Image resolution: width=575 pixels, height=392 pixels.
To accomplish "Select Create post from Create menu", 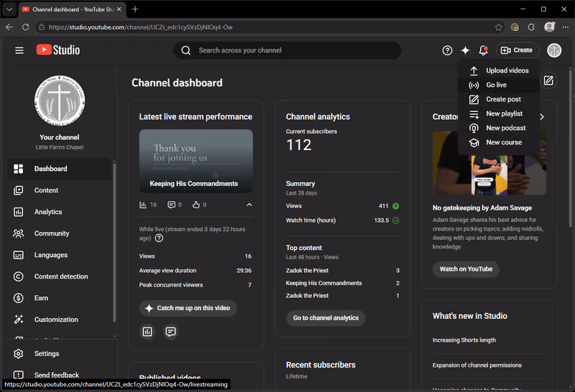I will pos(499,99).
